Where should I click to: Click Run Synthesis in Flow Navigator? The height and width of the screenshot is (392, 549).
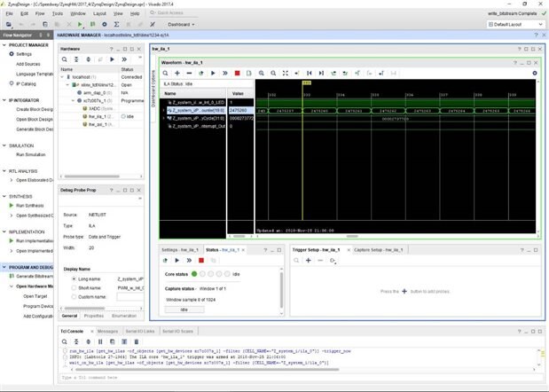[x=32, y=206]
